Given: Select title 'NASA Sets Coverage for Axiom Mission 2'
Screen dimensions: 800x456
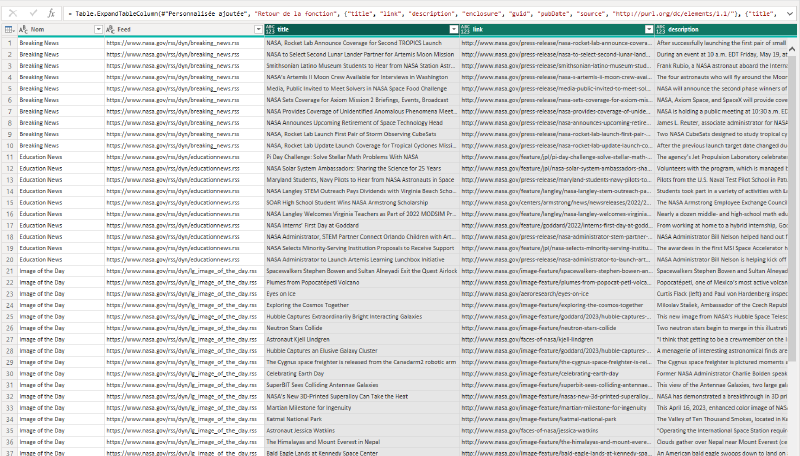Looking at the screenshot, I should (x=362, y=100).
